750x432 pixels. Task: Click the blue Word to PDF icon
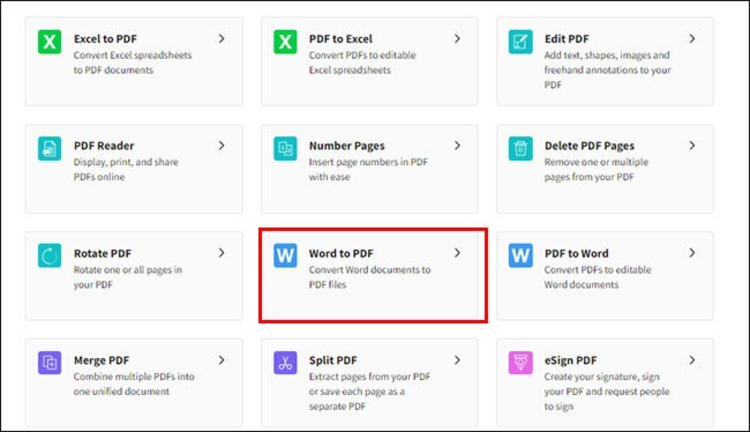click(x=285, y=256)
